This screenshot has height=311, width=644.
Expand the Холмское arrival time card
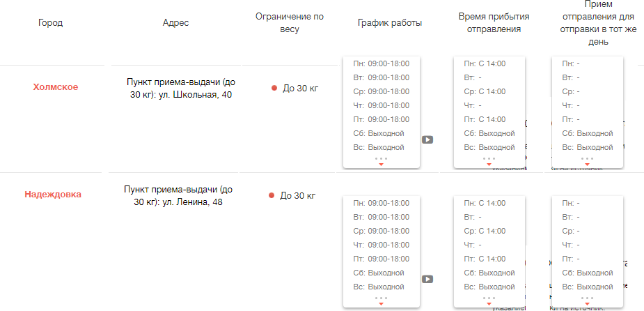click(x=489, y=164)
